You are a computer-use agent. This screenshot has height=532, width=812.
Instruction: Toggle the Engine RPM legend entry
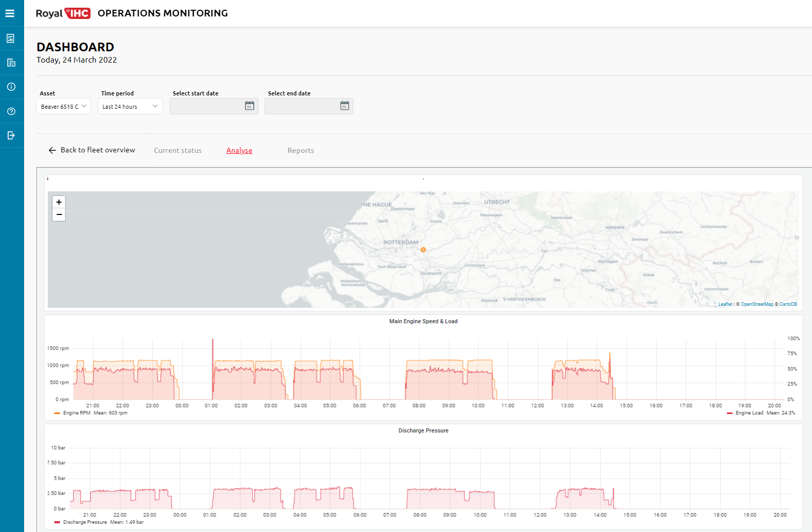point(76,413)
